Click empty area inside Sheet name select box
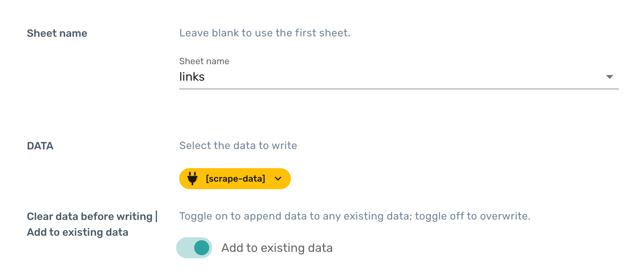 [x=399, y=77]
